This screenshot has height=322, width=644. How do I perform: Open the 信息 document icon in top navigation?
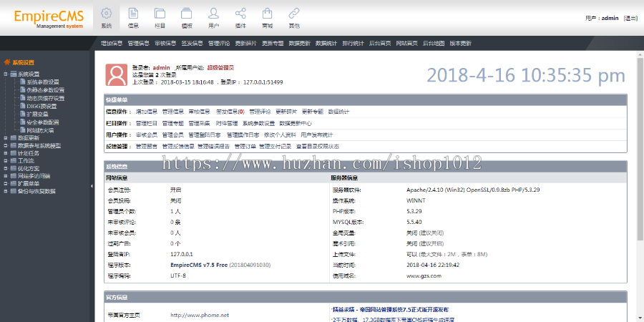click(x=133, y=13)
